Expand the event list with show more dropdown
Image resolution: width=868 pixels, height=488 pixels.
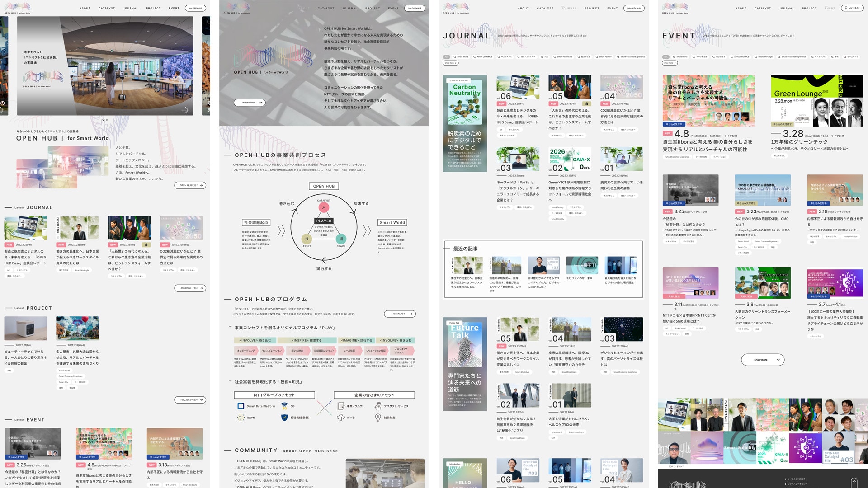pos(763,360)
